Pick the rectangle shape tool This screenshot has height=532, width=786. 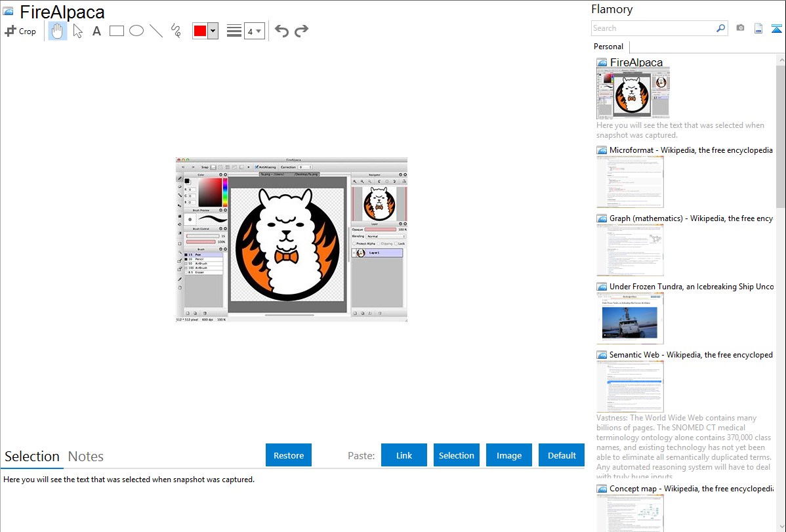click(117, 31)
